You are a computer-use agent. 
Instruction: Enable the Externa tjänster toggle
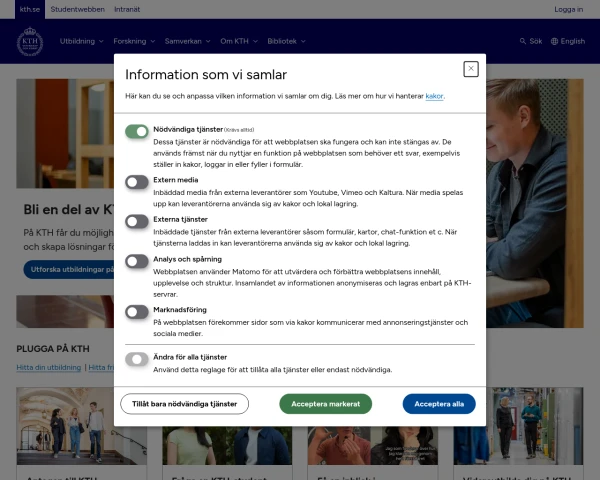coord(137,220)
